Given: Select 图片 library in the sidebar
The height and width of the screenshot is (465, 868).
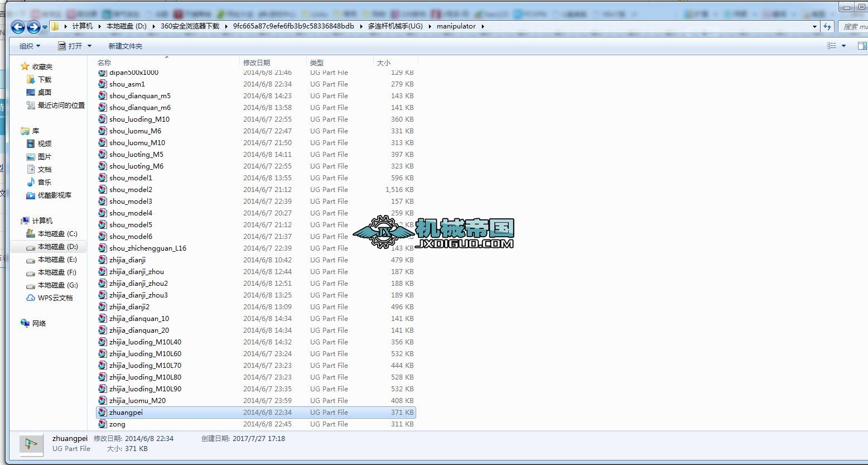Looking at the screenshot, I should [x=45, y=156].
